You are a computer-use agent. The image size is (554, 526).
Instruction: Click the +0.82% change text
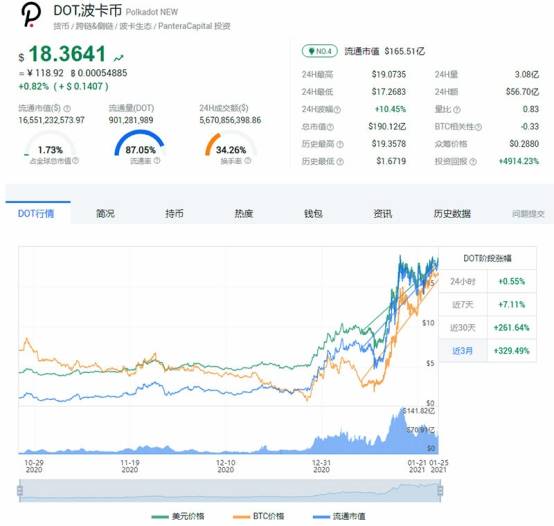click(x=34, y=86)
